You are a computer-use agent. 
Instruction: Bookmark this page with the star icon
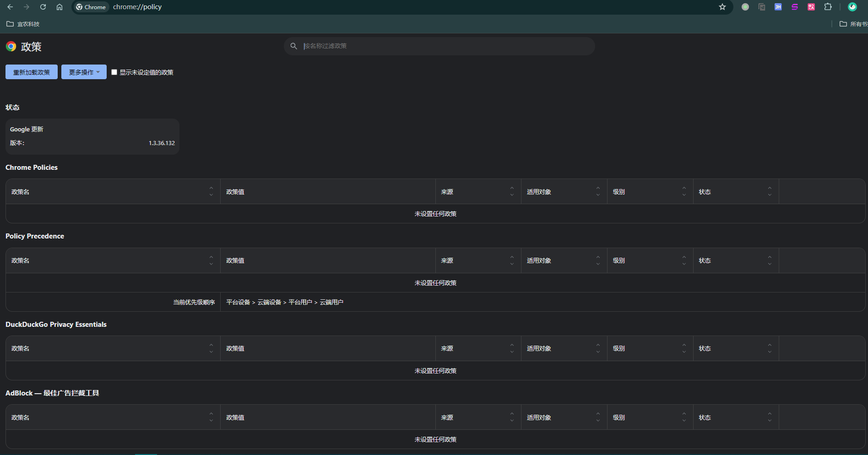coord(722,7)
